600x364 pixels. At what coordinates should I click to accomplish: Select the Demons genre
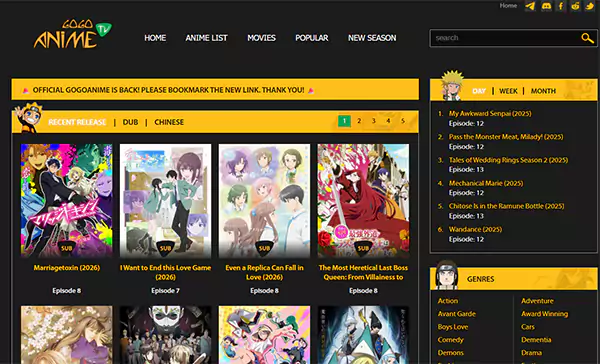pos(450,353)
